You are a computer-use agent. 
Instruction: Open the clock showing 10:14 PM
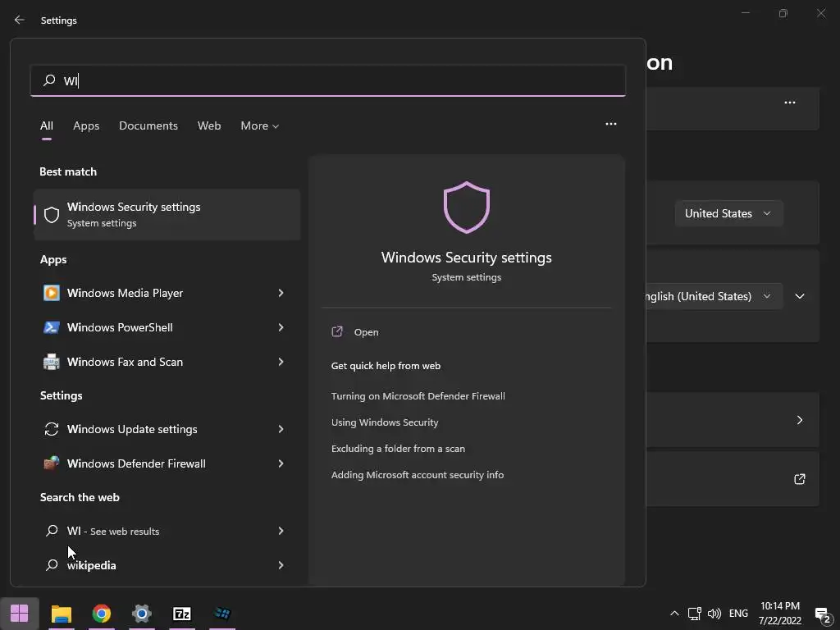point(780,614)
